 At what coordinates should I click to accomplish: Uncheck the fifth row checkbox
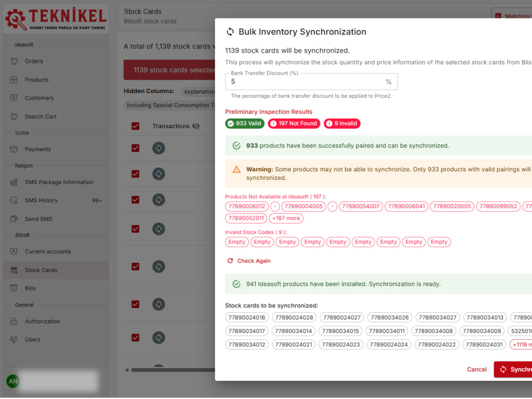135,267
